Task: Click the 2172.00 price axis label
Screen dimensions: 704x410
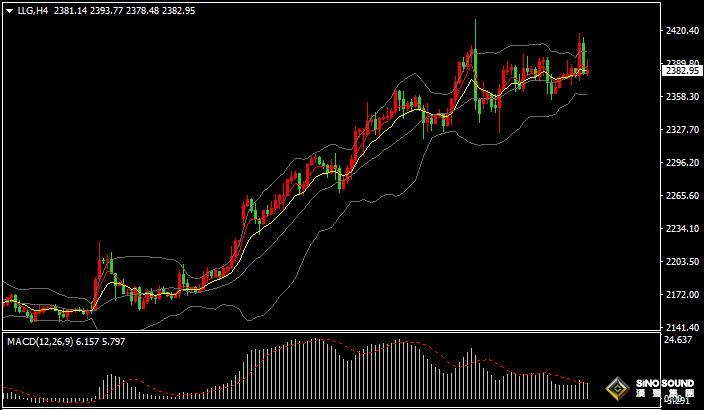Action: click(x=682, y=295)
